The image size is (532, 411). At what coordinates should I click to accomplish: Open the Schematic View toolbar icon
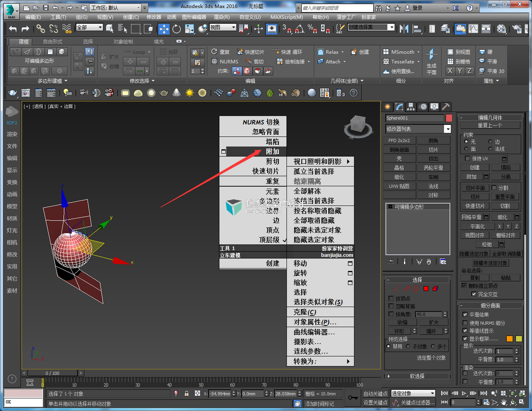(x=486, y=29)
